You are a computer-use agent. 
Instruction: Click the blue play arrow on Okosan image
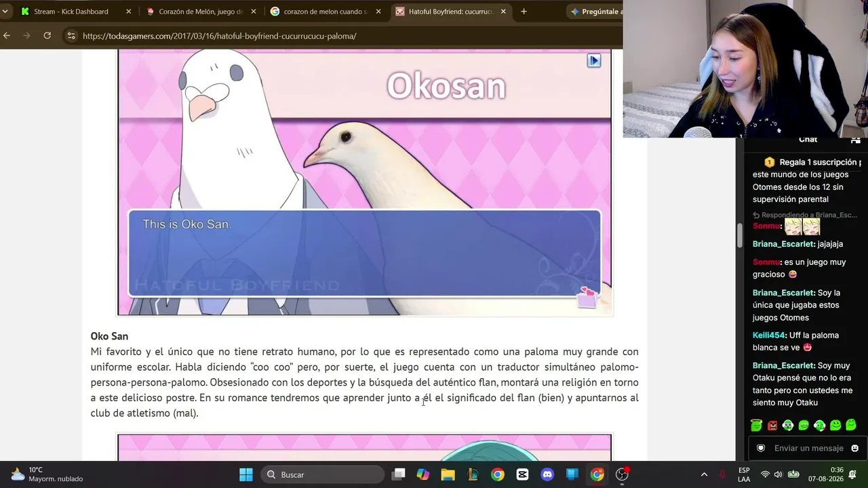[594, 61]
